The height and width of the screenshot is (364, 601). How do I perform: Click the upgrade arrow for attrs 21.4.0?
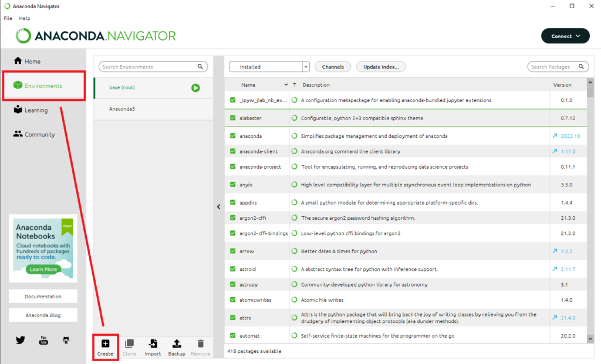point(555,317)
